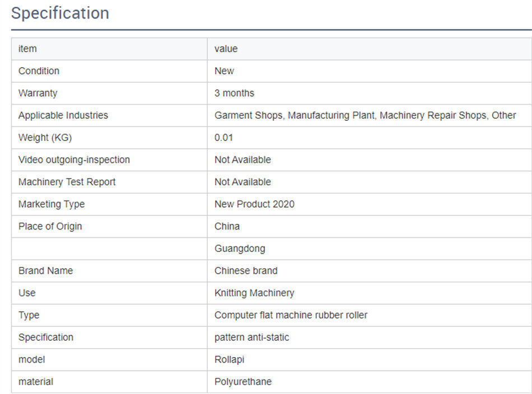Viewport: 532px width, 394px height.
Task: Click 'Computer flat machine rubber roller' text
Action: [291, 315]
